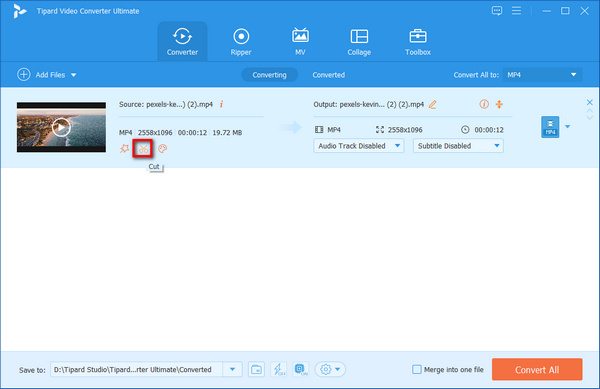
Task: Switch to the Converted tab
Action: [328, 75]
